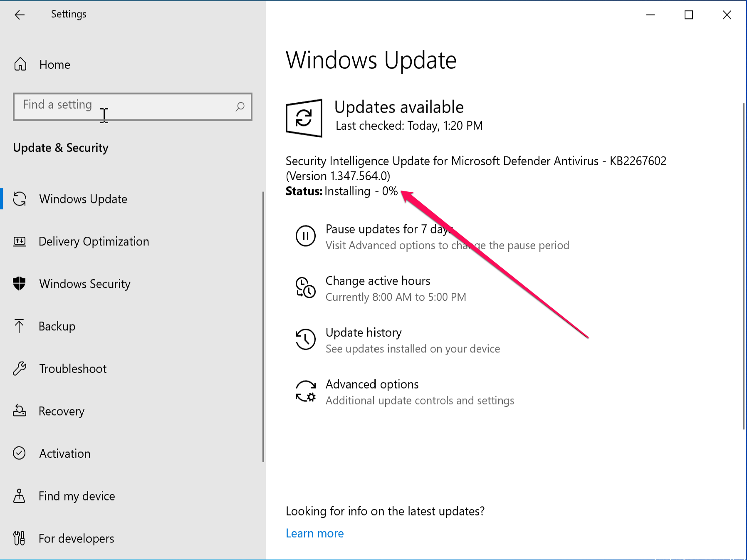Click Change active hours
Screen dimensions: 747x560
point(378,281)
